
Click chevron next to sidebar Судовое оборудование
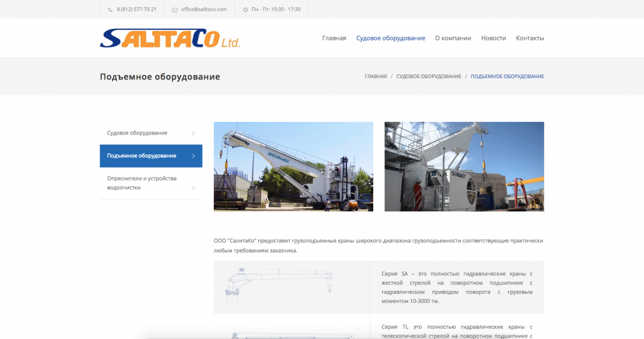193,134
